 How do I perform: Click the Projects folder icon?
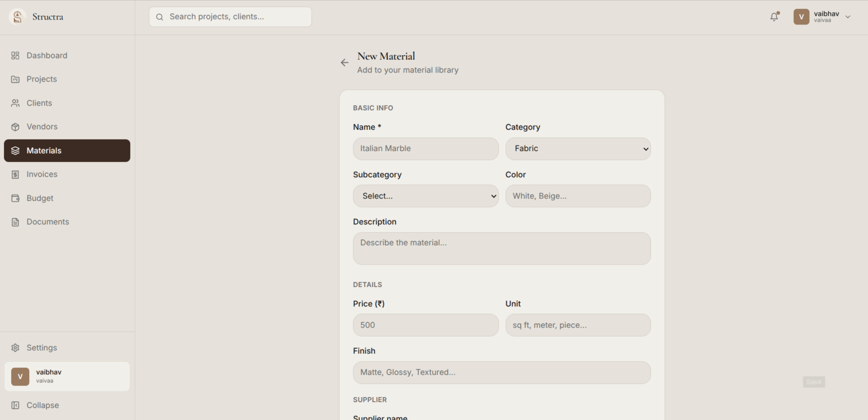tap(15, 79)
